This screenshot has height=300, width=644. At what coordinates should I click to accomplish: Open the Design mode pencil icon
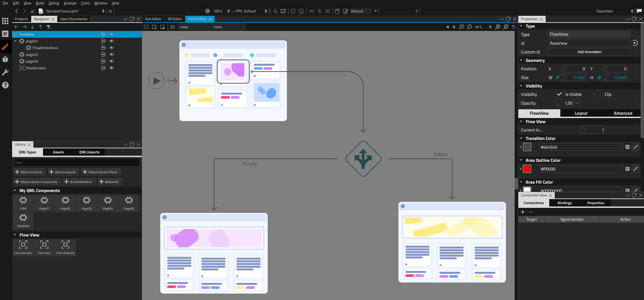(5, 47)
